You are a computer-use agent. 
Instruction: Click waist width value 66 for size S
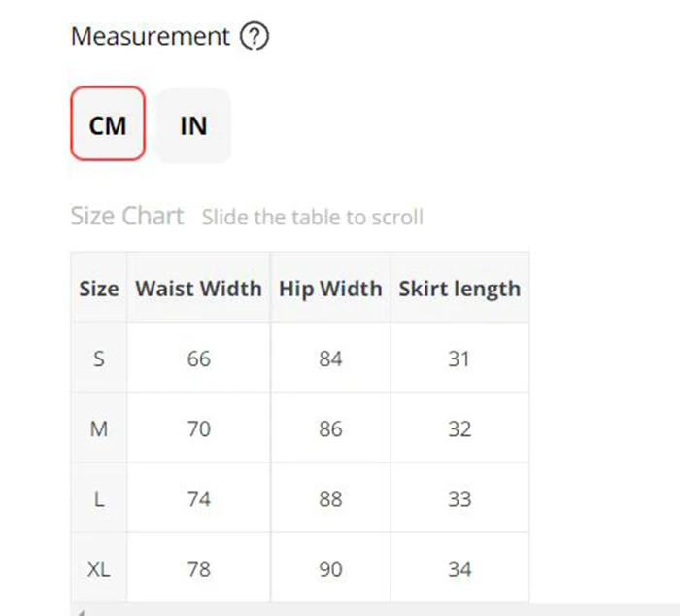point(198,359)
